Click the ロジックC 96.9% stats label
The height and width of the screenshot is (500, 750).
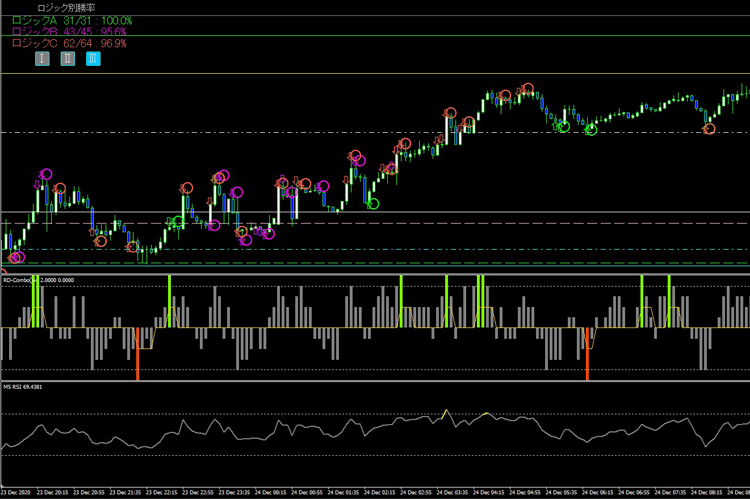click(68, 44)
